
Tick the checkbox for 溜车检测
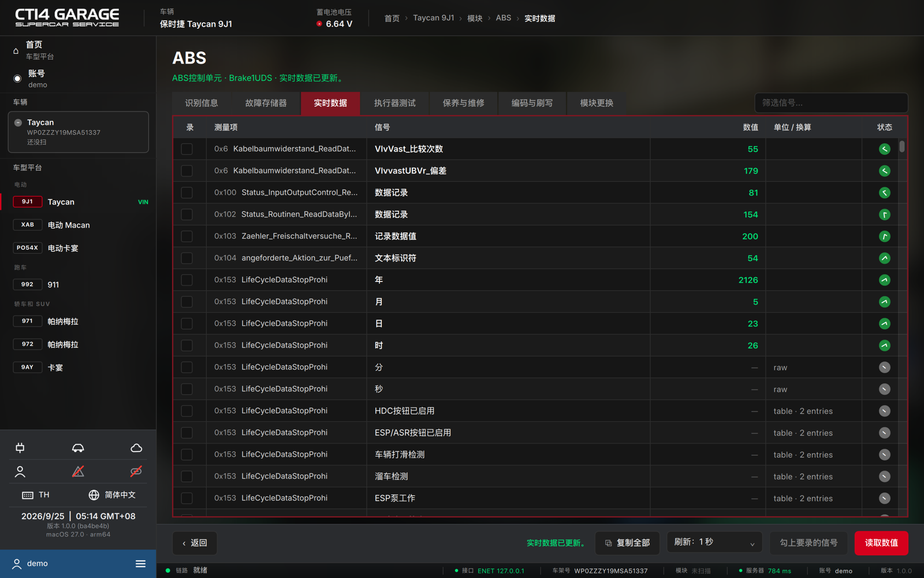(187, 476)
